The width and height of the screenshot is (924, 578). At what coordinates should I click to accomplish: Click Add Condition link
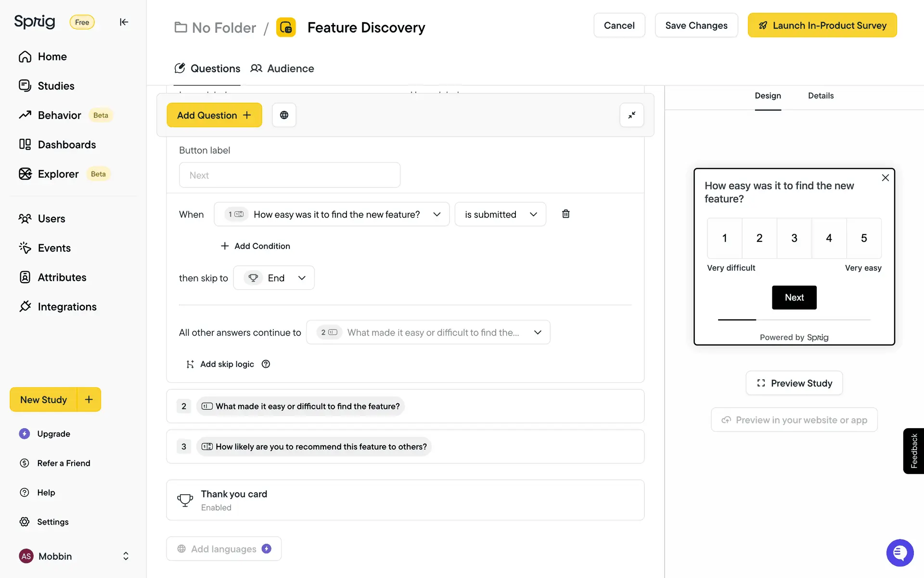click(x=256, y=246)
